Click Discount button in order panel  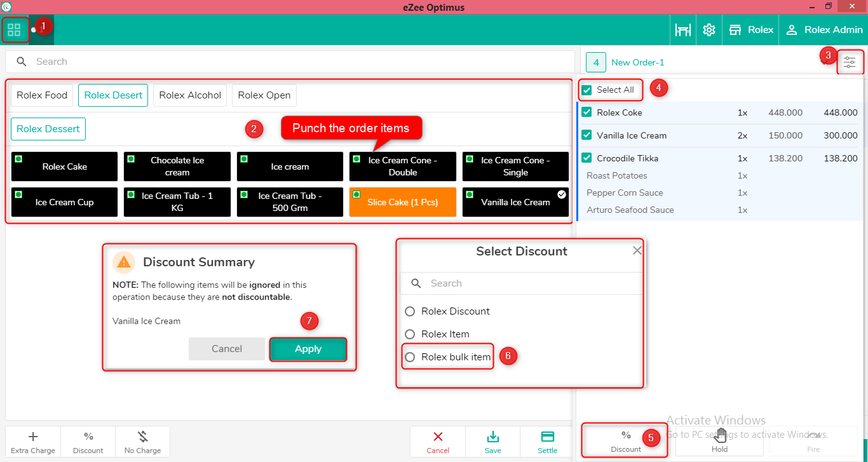626,442
